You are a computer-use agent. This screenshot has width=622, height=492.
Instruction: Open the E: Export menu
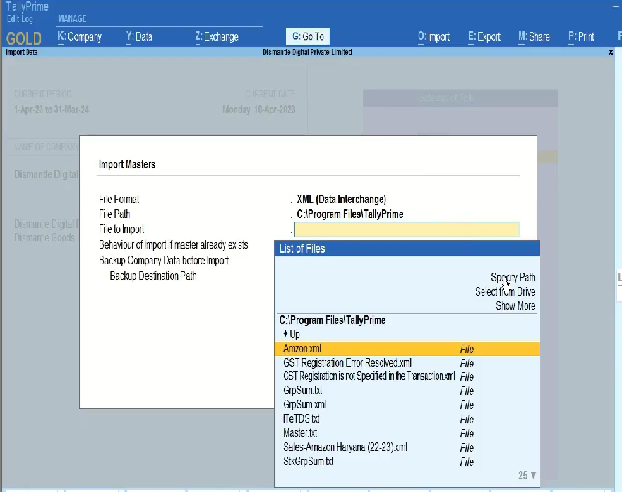484,37
